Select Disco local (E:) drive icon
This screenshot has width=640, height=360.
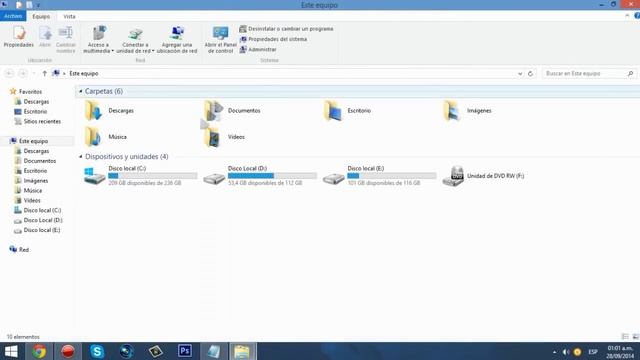point(333,178)
